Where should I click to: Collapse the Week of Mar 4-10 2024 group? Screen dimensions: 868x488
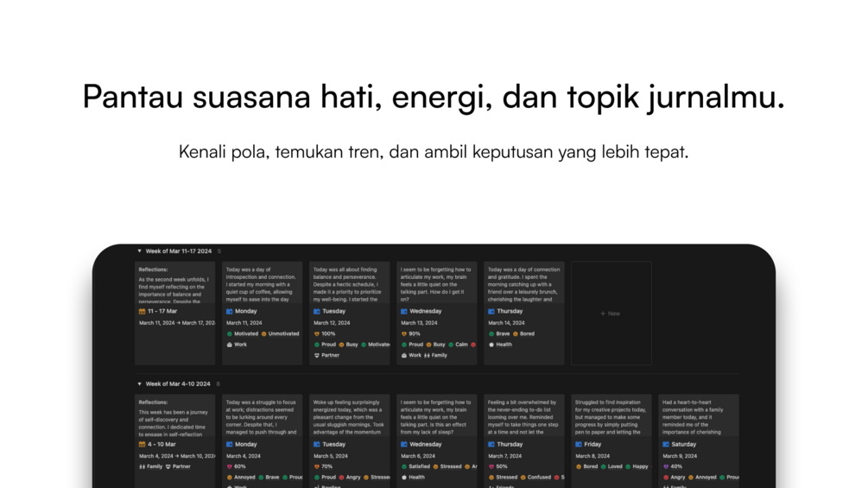pyautogui.click(x=140, y=384)
